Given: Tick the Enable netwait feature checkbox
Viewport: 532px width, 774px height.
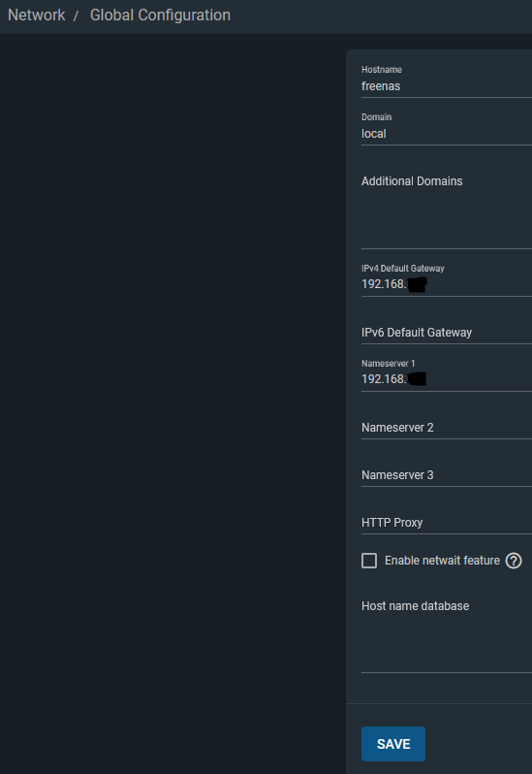Looking at the screenshot, I should click(369, 561).
